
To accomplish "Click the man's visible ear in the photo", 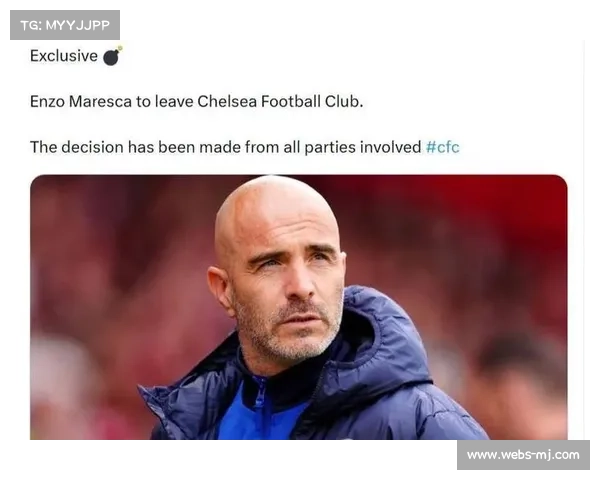I will 220,287.
